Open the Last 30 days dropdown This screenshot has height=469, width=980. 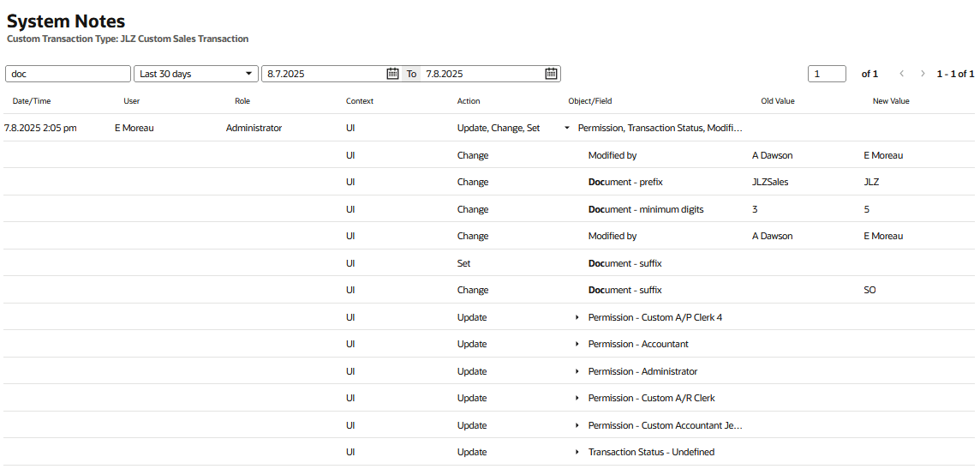click(196, 74)
